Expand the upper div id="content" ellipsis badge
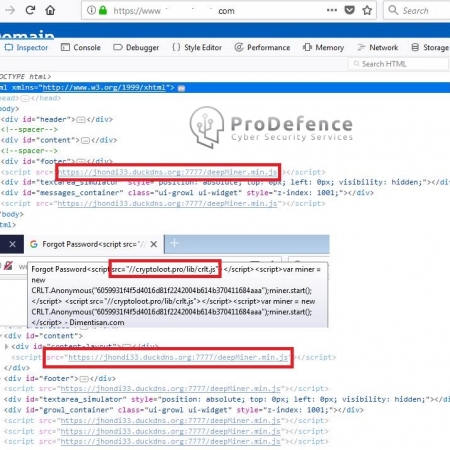The image size is (450, 450). point(86,141)
